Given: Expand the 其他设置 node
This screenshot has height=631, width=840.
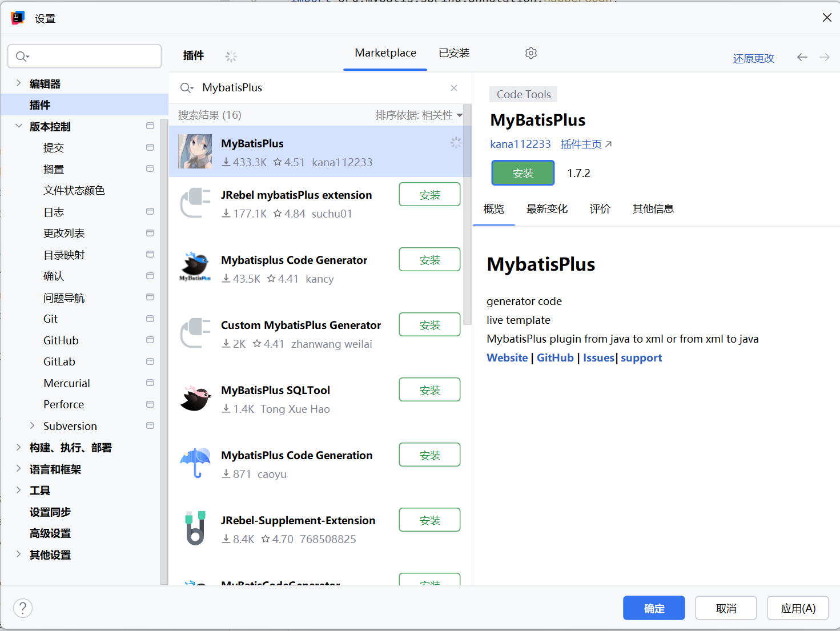Looking at the screenshot, I should coord(18,554).
